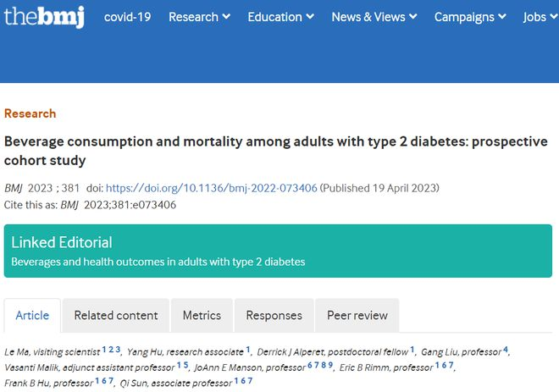Viewport: 559px width, 392px height.
Task: Open the Linked Editorial banner
Action: (x=62, y=242)
